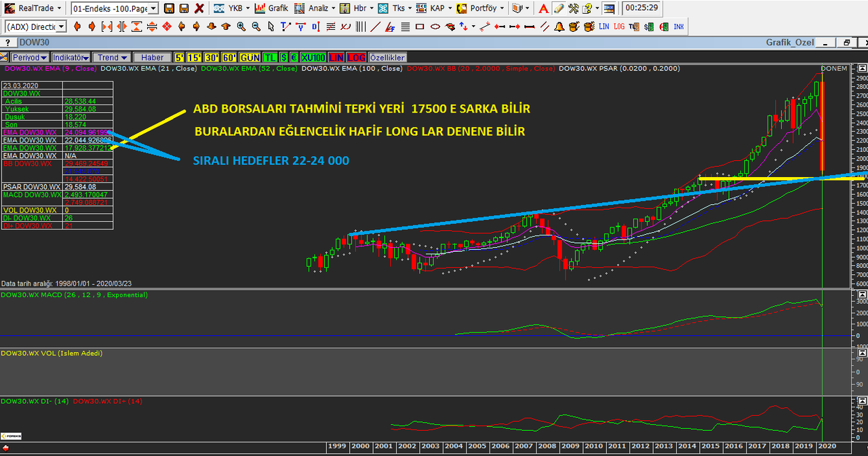Open the Tks menu
This screenshot has height=456, width=868.
395,8
